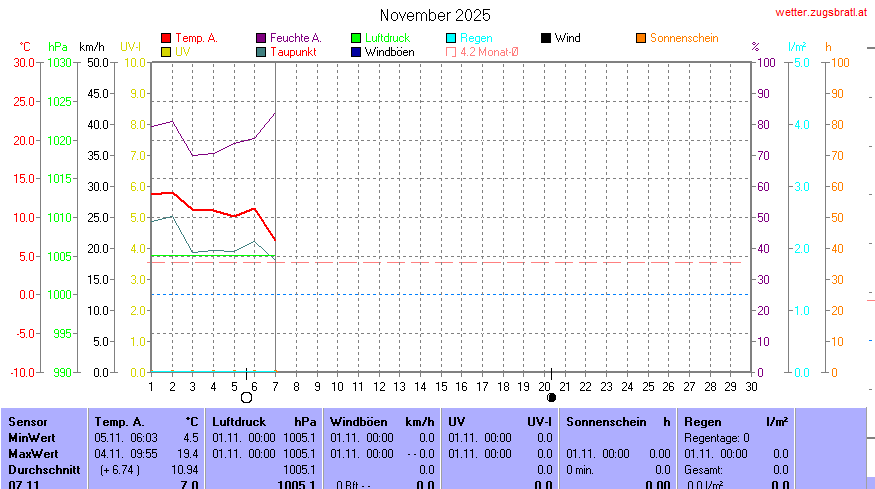This screenshot has width=875, height=489.
Task: Click the new moon symbol near day 20
Action: pyautogui.click(x=552, y=397)
